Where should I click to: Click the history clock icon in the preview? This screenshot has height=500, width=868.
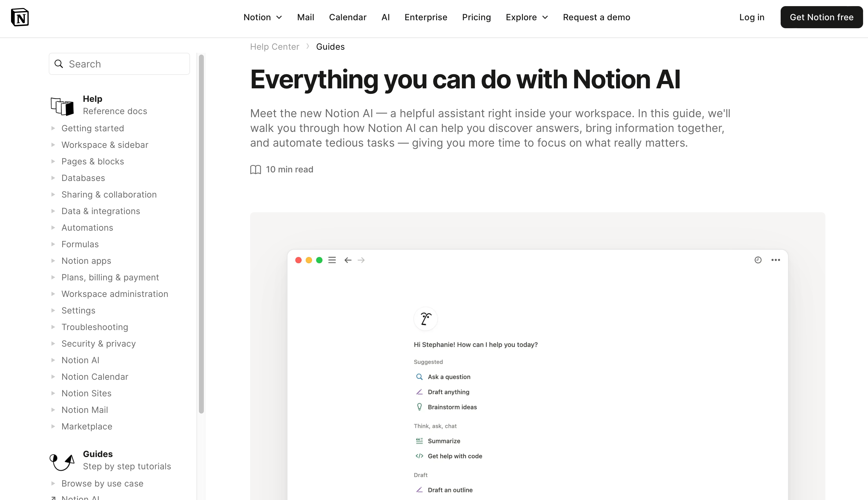click(x=758, y=260)
